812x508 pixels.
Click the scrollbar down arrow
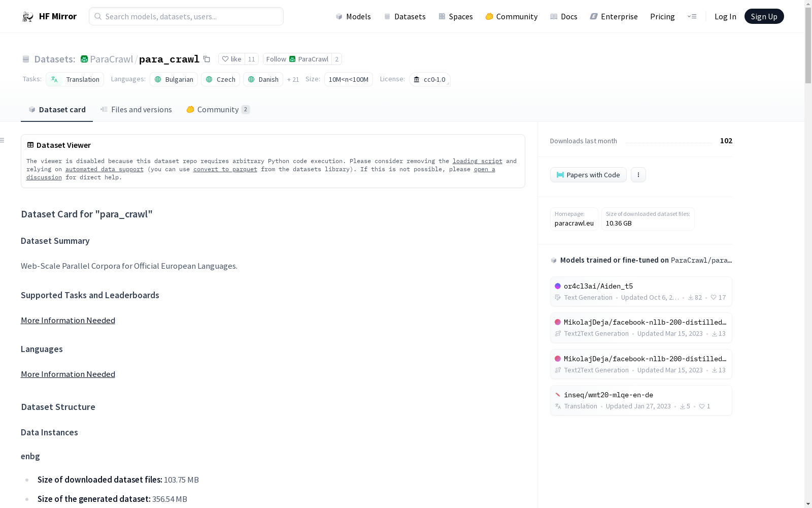[x=808, y=504]
